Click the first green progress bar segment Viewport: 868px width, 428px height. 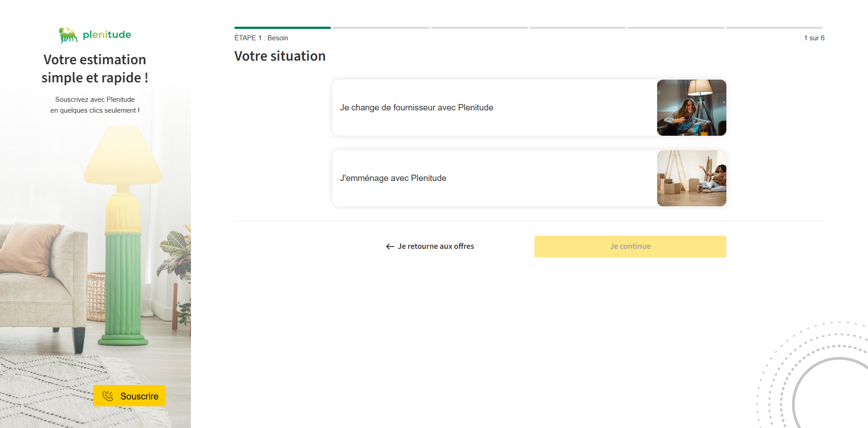282,28
